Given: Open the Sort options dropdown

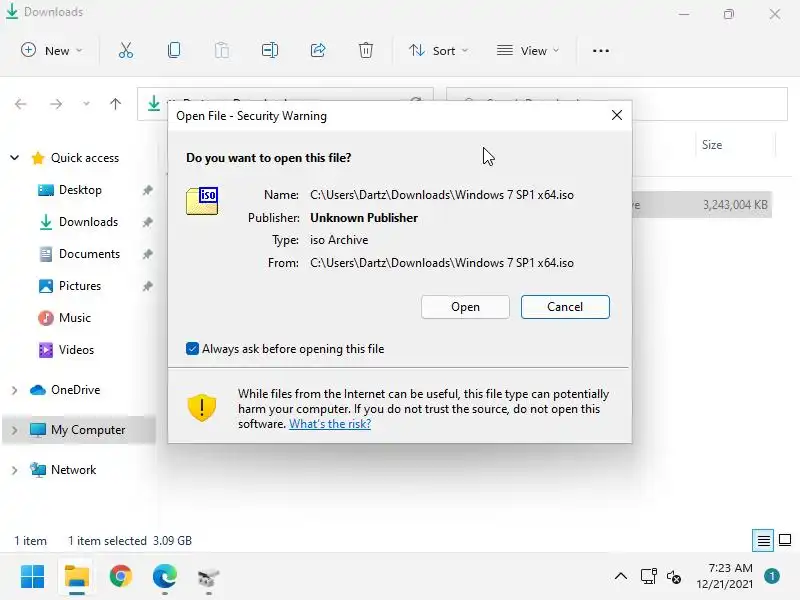Looking at the screenshot, I should [438, 51].
